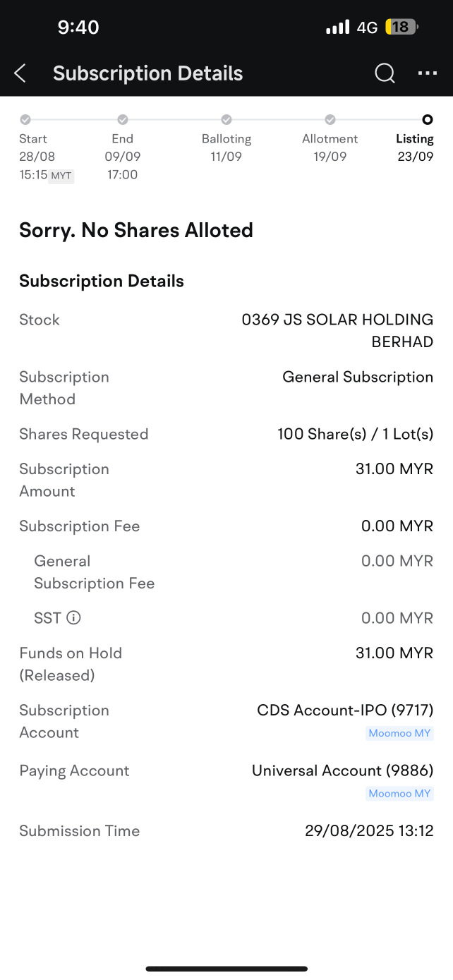Tap the Allotment step checkmark marker
453x980 pixels.
coord(330,120)
